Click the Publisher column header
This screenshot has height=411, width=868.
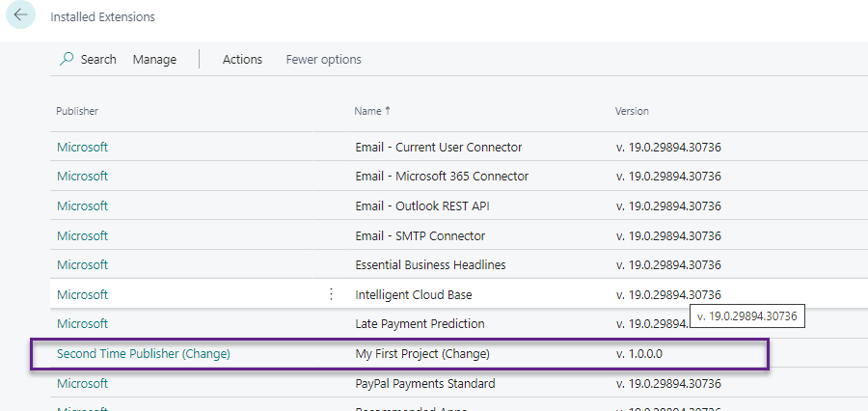point(77,111)
